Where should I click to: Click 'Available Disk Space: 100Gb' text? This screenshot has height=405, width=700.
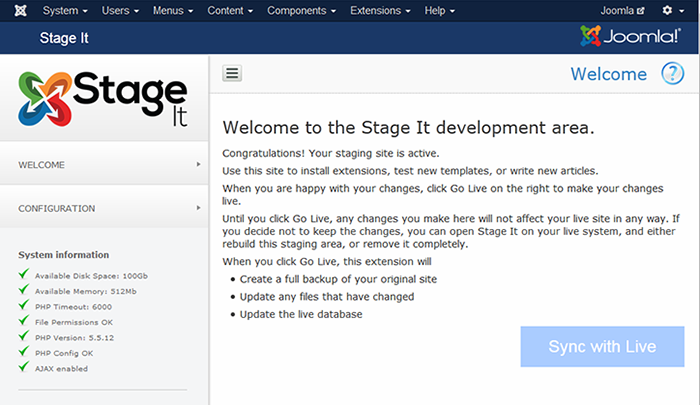[91, 276]
